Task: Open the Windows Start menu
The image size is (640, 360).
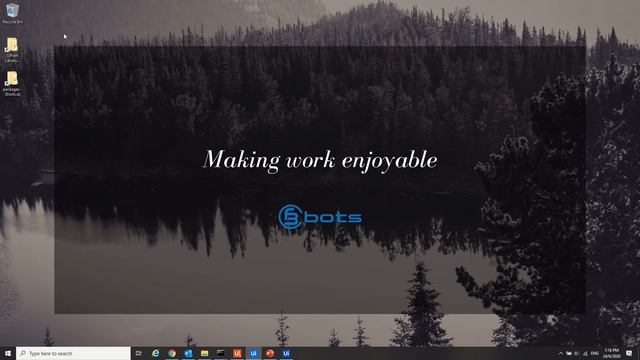Action: pyautogui.click(x=8, y=353)
